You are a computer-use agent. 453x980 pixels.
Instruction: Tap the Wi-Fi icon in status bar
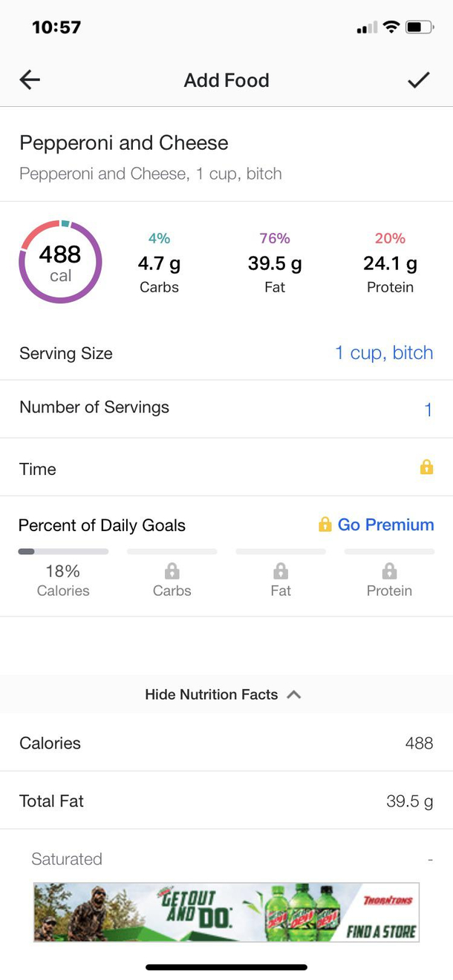point(391,27)
